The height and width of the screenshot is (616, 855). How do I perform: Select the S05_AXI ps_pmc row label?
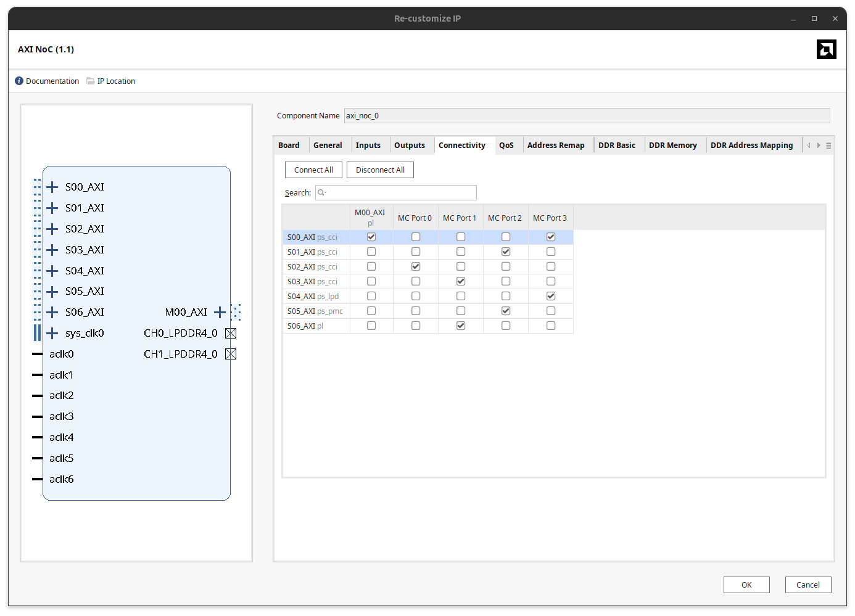pyautogui.click(x=316, y=311)
